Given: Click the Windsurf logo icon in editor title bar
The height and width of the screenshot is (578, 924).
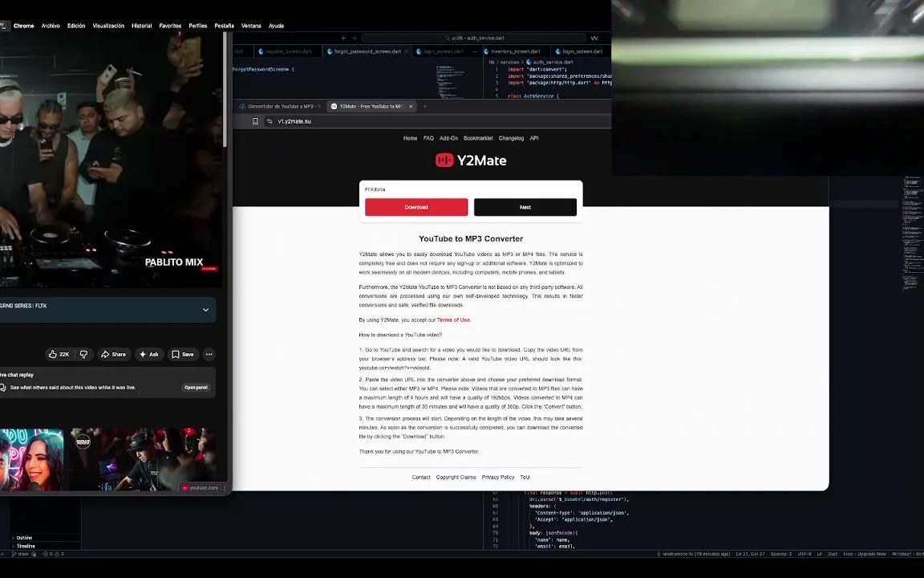Looking at the screenshot, I should tap(594, 38).
